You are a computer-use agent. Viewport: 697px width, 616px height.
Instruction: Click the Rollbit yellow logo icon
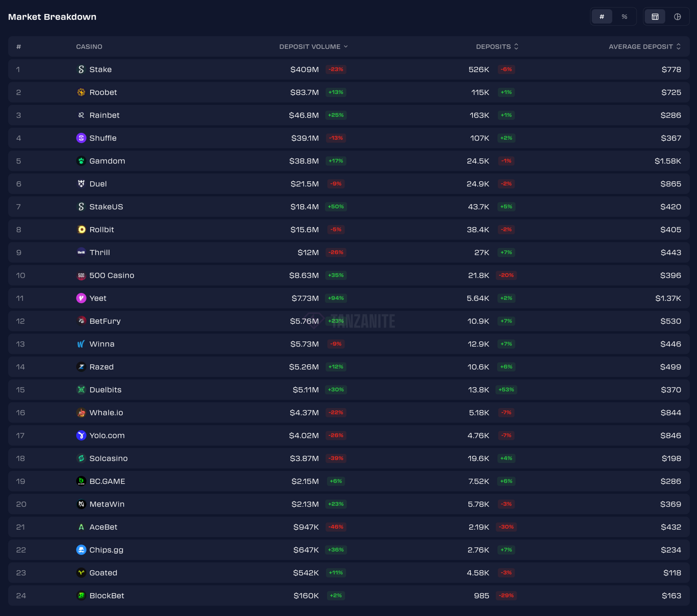click(x=81, y=229)
